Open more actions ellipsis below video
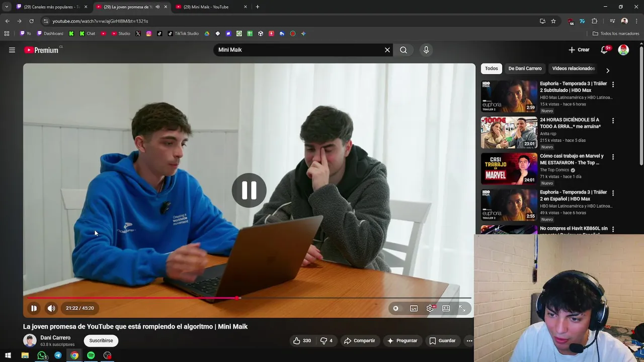This screenshot has width=644, height=362. [x=469, y=340]
